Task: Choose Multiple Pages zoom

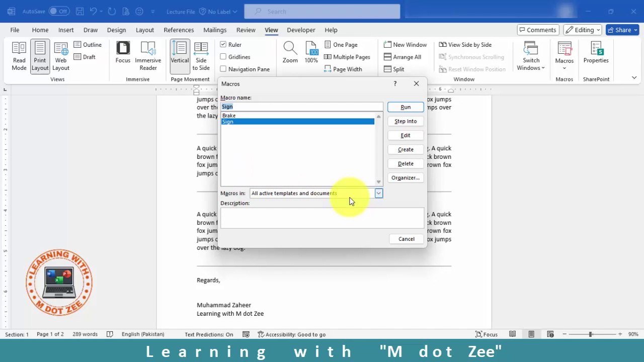Action: tap(347, 57)
